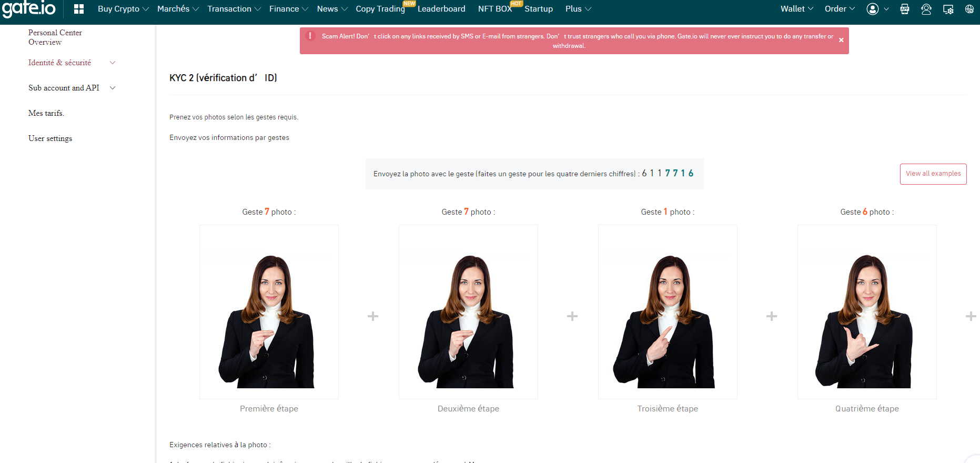The image size is (980, 463).
Task: Expand Identité & sécurité sidebar section
Action: [x=72, y=63]
